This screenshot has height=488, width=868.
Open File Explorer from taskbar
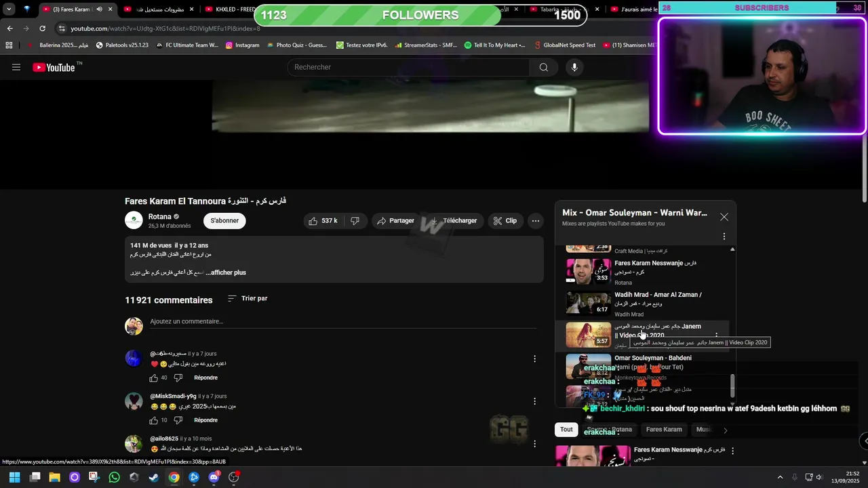click(54, 477)
